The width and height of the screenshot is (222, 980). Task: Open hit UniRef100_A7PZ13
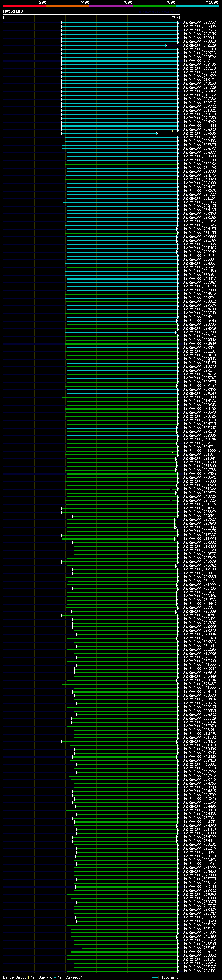[199, 53]
